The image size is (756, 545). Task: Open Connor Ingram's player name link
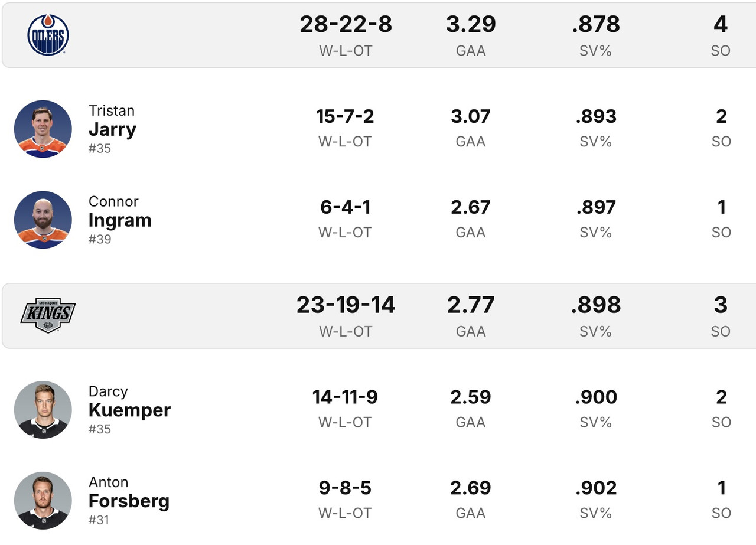point(120,220)
